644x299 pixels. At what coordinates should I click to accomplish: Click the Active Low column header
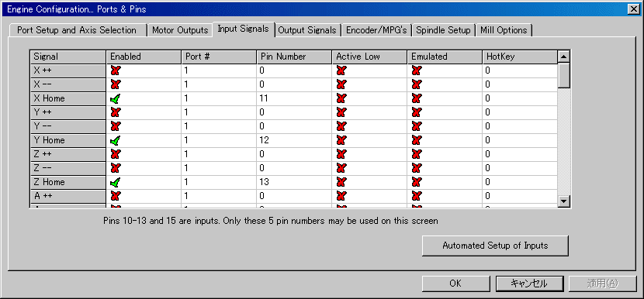point(369,57)
